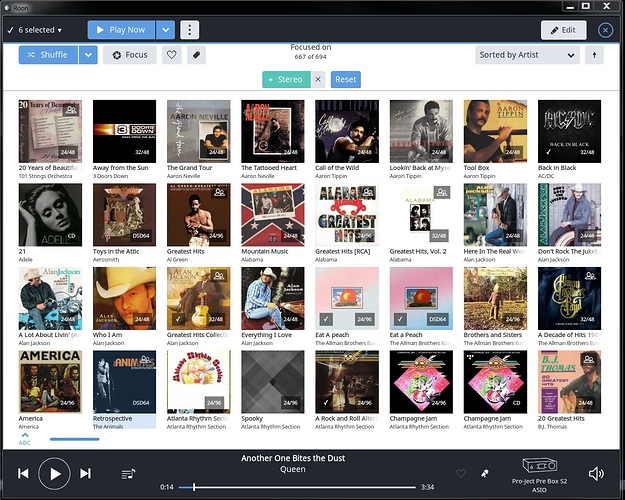Image resolution: width=625 pixels, height=500 pixels.
Task: Uncheck A Rock and Roll Alternative checkmark
Action: pyautogui.click(x=326, y=403)
